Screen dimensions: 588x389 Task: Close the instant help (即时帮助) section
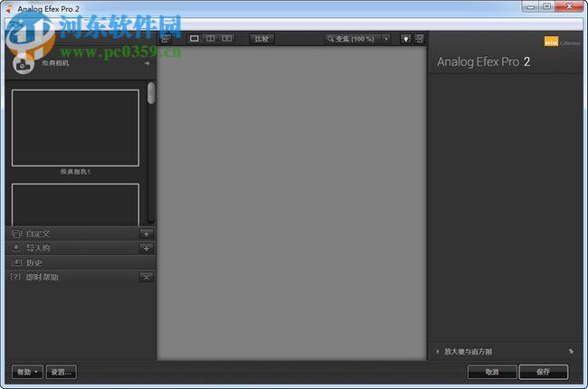[x=146, y=277]
